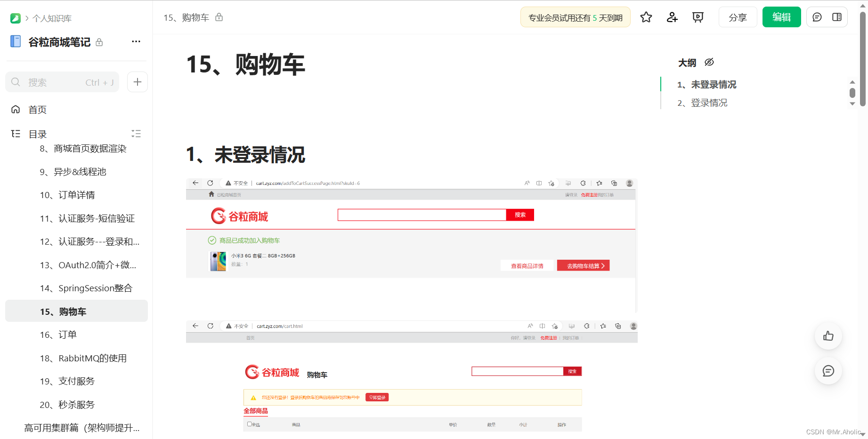The width and height of the screenshot is (868, 439).
Task: Toggle the 目录 list collapse icon
Action: 136,134
